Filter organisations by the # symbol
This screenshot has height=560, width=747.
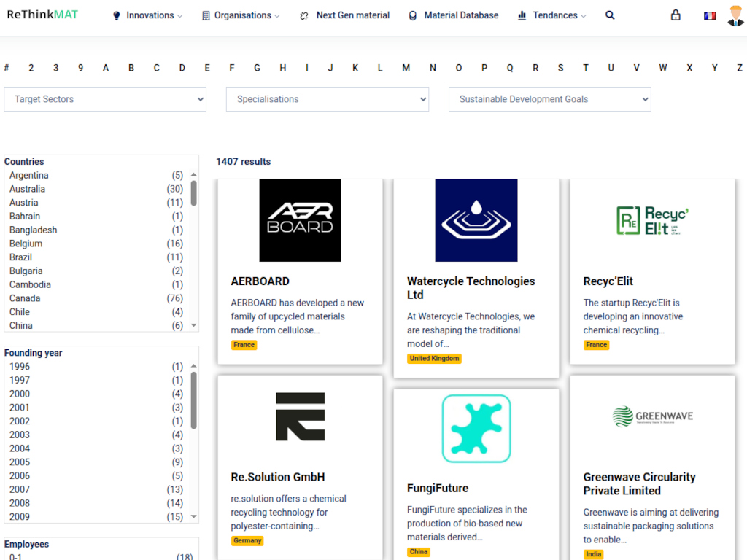pos(6,68)
